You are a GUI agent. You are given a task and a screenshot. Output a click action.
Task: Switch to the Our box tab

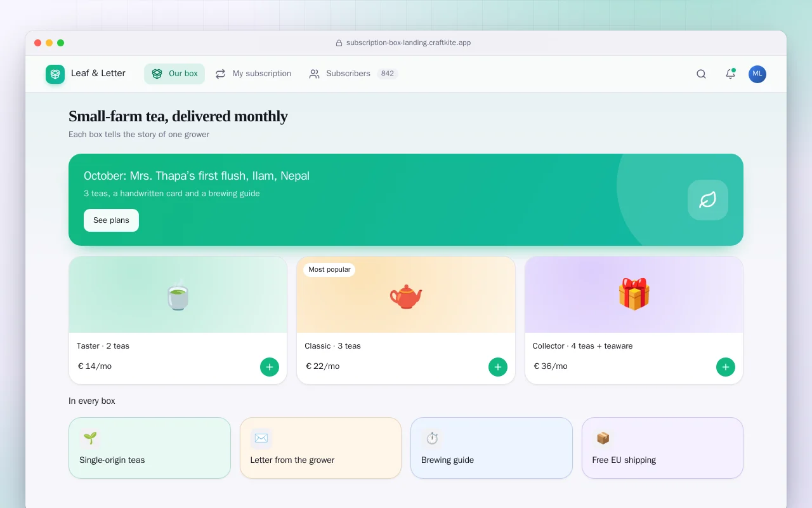click(x=174, y=74)
